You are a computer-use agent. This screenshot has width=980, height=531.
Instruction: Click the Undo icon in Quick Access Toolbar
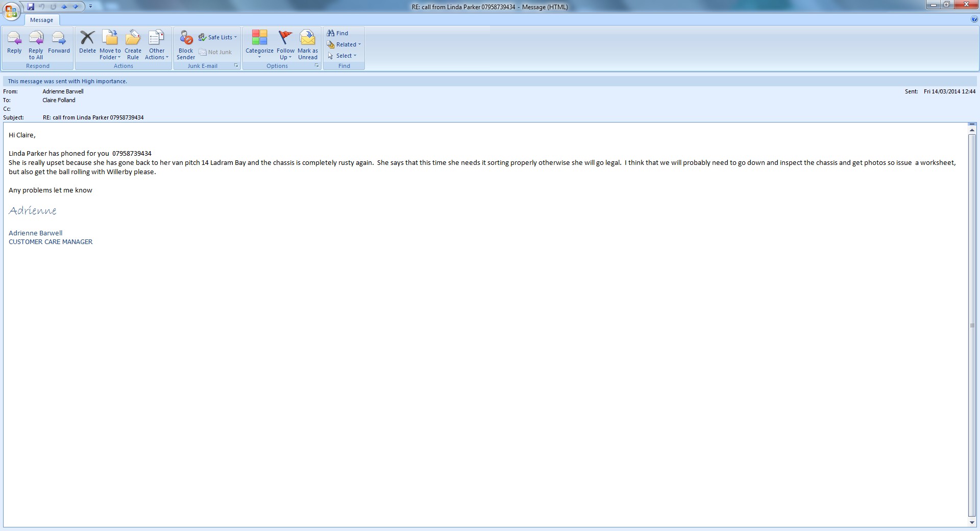(42, 7)
